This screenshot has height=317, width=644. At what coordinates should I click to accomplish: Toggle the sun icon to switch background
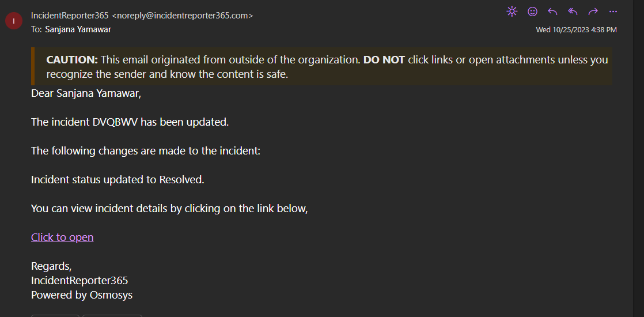tap(512, 12)
